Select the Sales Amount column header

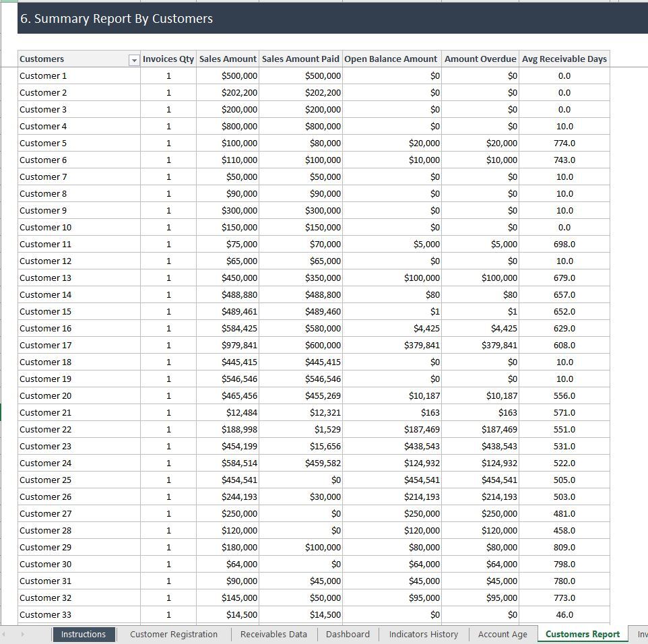coord(228,59)
